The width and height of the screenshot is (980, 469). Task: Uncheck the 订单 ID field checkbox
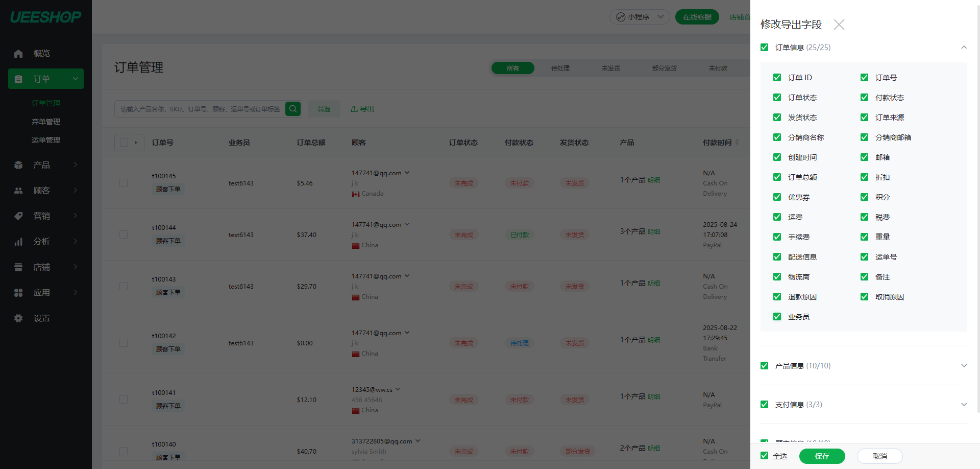tap(777, 78)
